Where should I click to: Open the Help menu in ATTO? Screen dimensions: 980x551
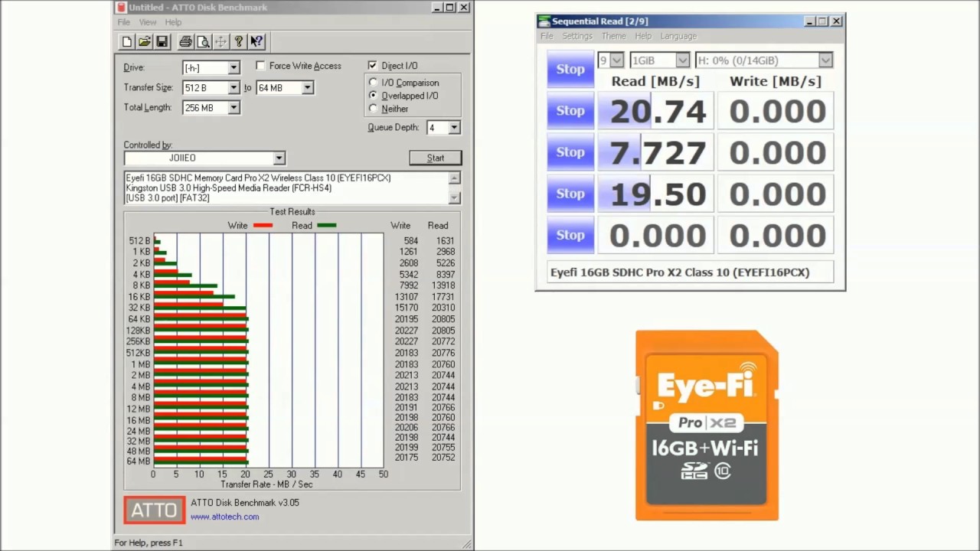point(173,22)
